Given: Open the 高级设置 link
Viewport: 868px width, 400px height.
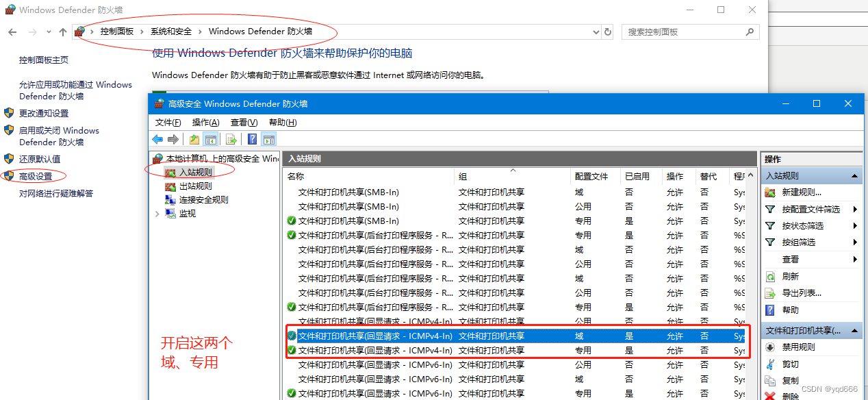Looking at the screenshot, I should tap(36, 176).
